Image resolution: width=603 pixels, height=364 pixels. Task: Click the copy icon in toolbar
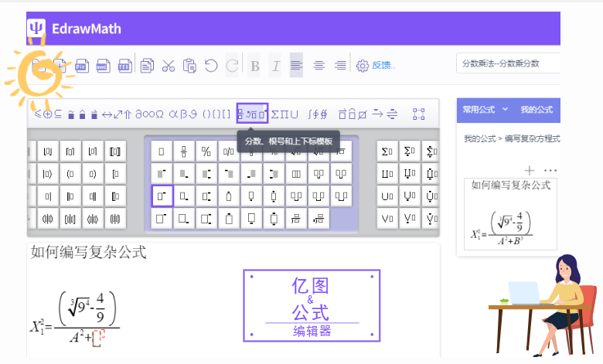click(x=147, y=66)
